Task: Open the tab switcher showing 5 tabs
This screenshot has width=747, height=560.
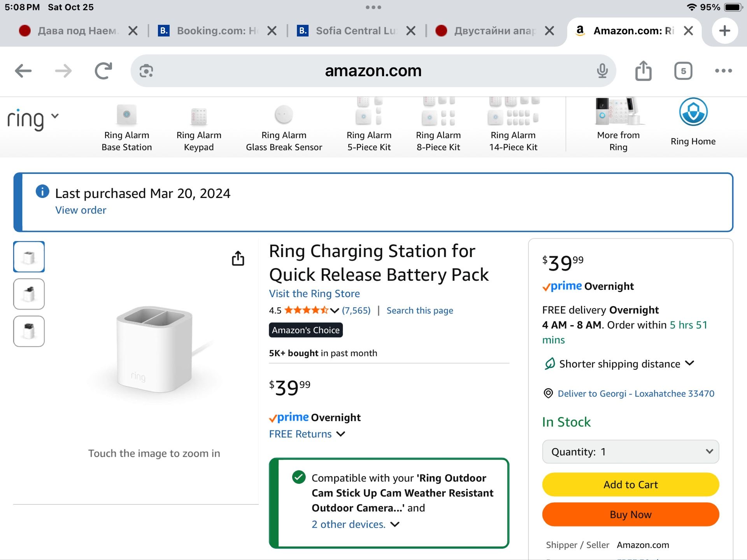Action: coord(683,71)
